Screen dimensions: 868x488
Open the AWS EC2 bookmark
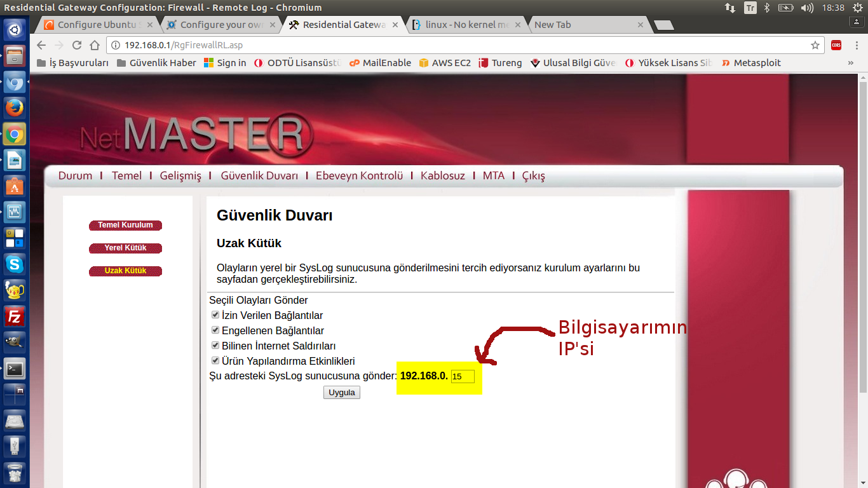pos(445,63)
